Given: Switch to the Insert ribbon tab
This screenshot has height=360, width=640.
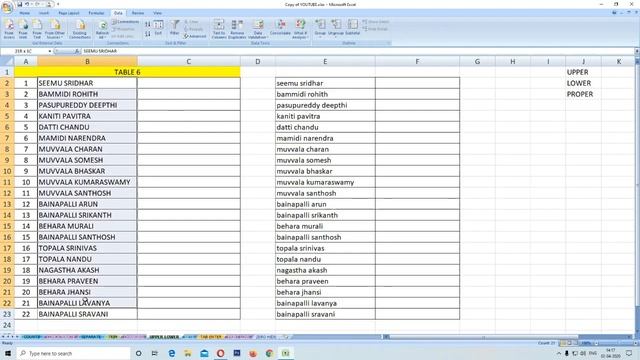Looking at the screenshot, I should [44, 13].
